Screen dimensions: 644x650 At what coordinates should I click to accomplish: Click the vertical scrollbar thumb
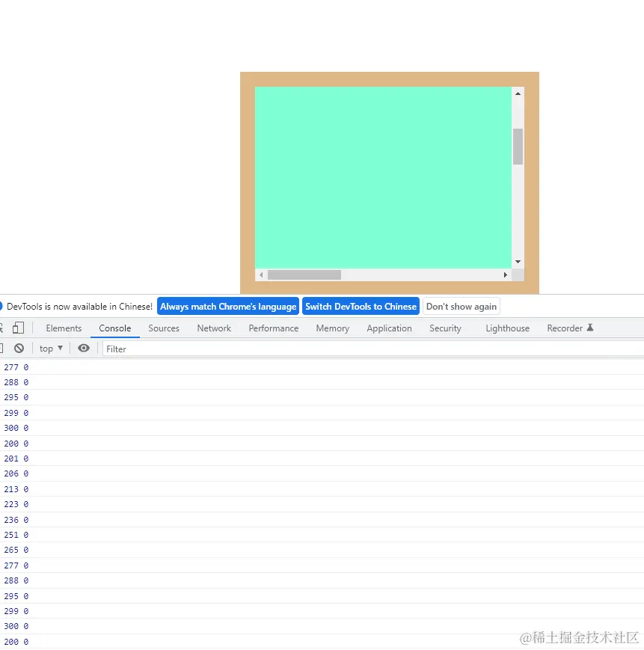(518, 147)
